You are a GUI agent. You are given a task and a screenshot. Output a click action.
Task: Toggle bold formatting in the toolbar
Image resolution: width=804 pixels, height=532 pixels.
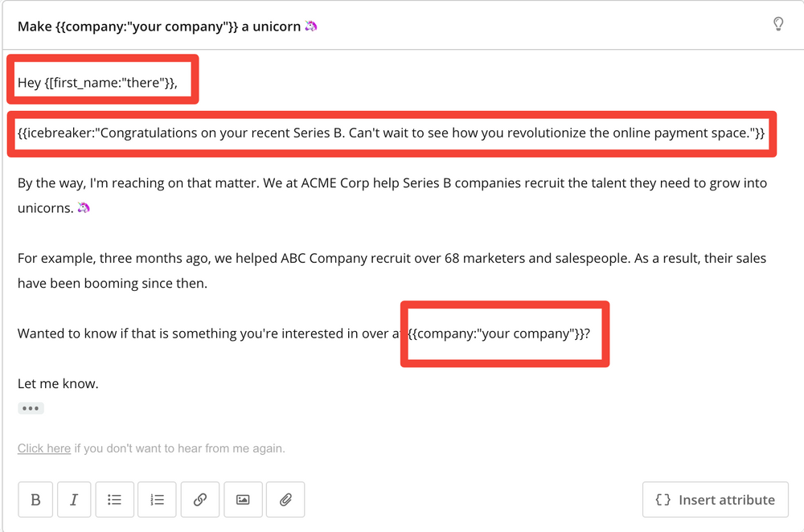click(35, 499)
